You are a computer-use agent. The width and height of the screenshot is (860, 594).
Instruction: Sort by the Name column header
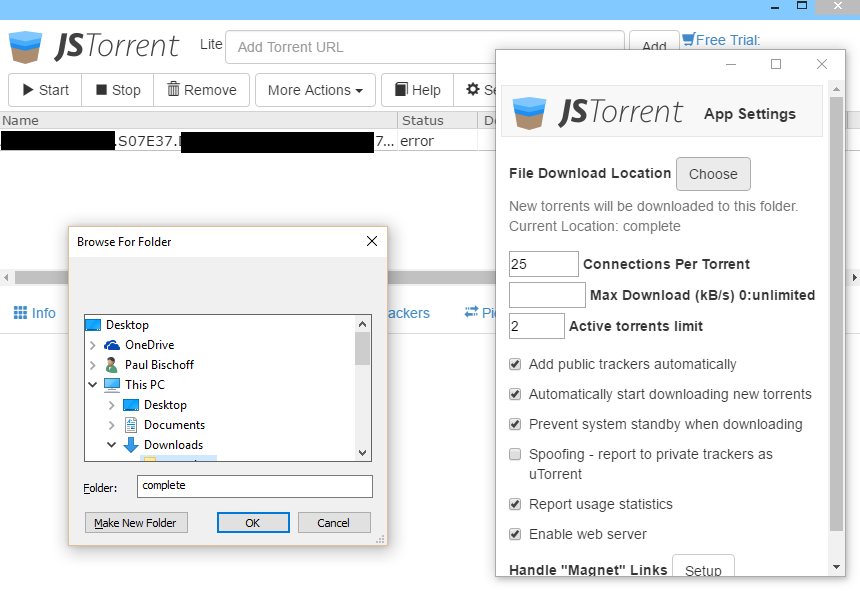coord(199,120)
